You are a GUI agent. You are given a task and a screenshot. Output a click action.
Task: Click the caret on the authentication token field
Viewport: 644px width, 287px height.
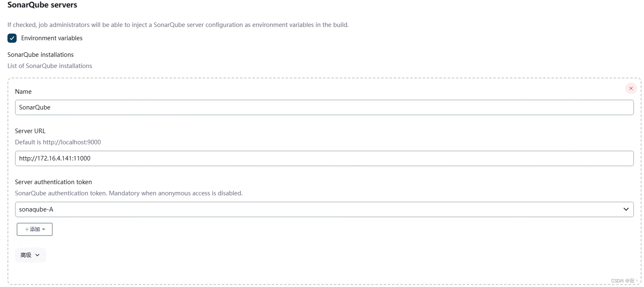pos(626,209)
